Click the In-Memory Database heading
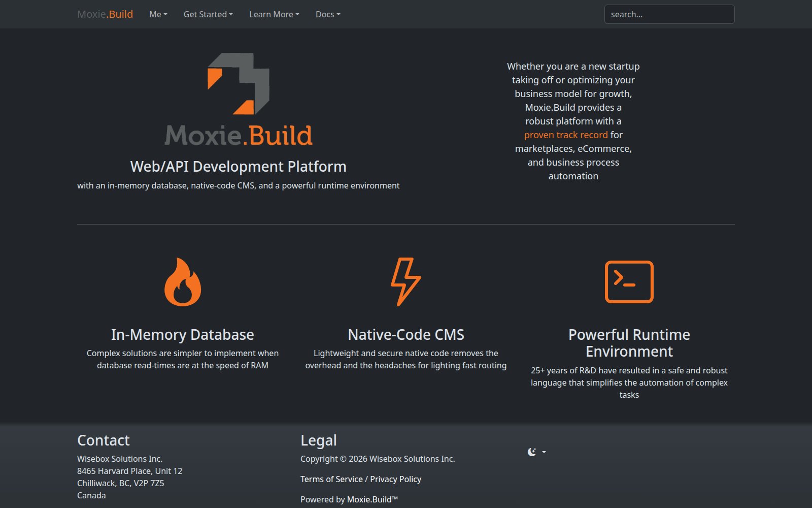This screenshot has height=508, width=812. point(183,335)
